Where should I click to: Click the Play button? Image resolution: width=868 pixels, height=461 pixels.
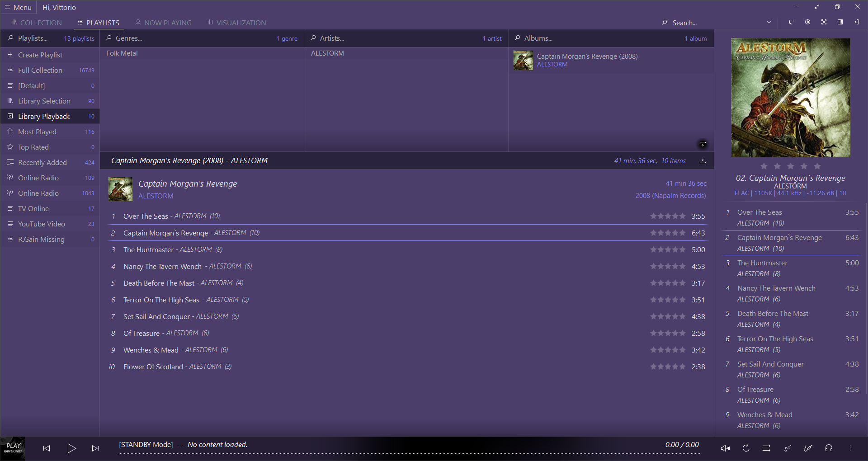(x=71, y=448)
